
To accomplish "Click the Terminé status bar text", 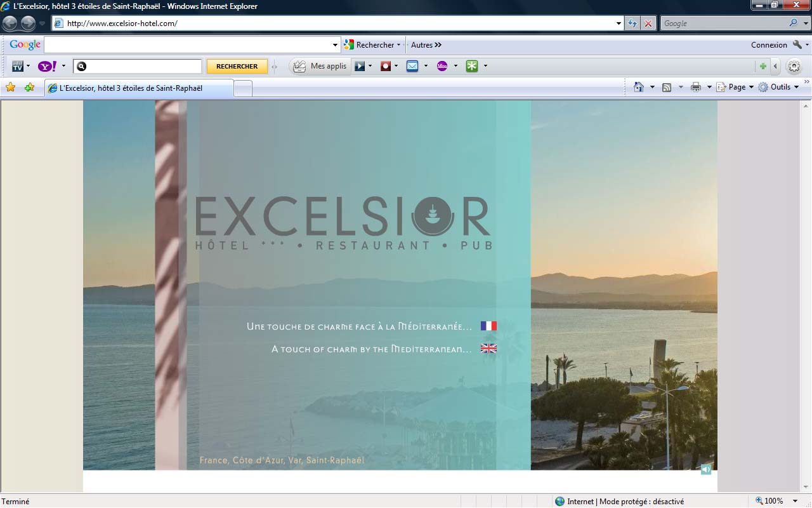I will click(x=16, y=502).
